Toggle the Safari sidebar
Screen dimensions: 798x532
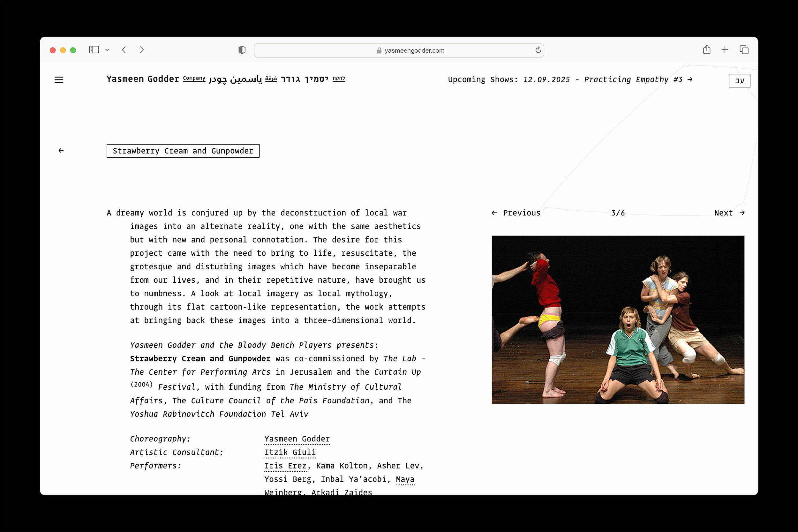[x=94, y=49]
